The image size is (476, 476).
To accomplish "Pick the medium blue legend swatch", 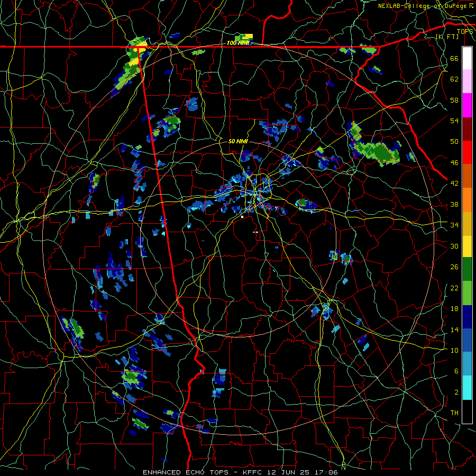I will coord(467,340).
